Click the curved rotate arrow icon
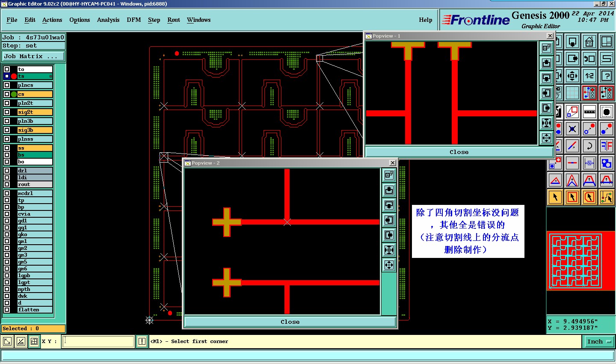Screen dimensions: 616x364 [x=589, y=146]
